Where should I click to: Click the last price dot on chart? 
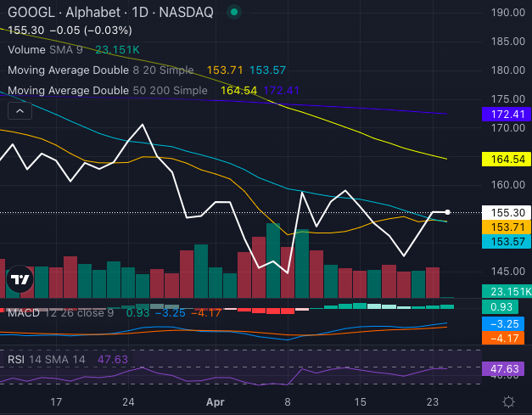447,211
